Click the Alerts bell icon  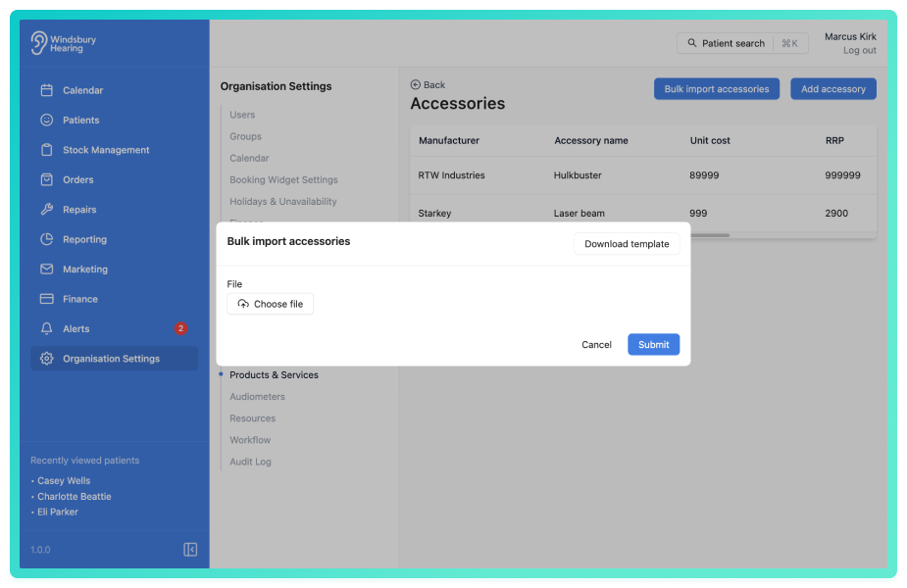click(x=47, y=328)
